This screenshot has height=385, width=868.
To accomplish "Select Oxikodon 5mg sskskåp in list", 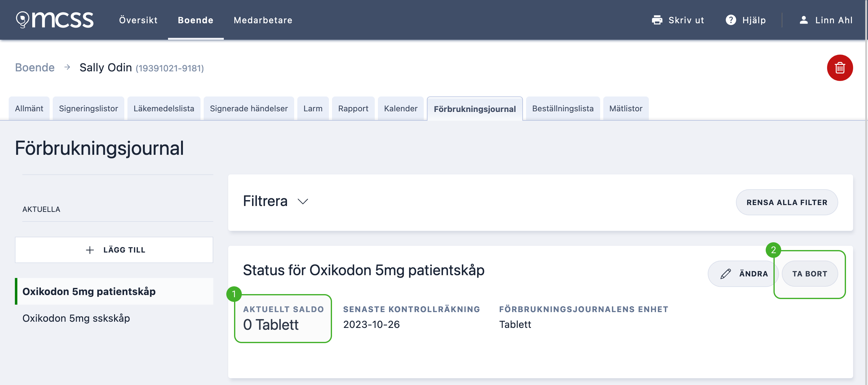I will click(x=114, y=318).
